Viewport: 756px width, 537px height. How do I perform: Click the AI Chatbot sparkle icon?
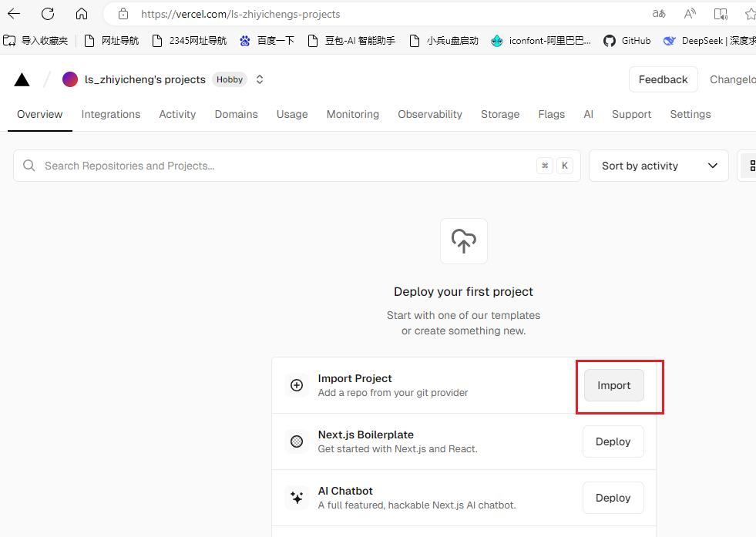(x=297, y=498)
